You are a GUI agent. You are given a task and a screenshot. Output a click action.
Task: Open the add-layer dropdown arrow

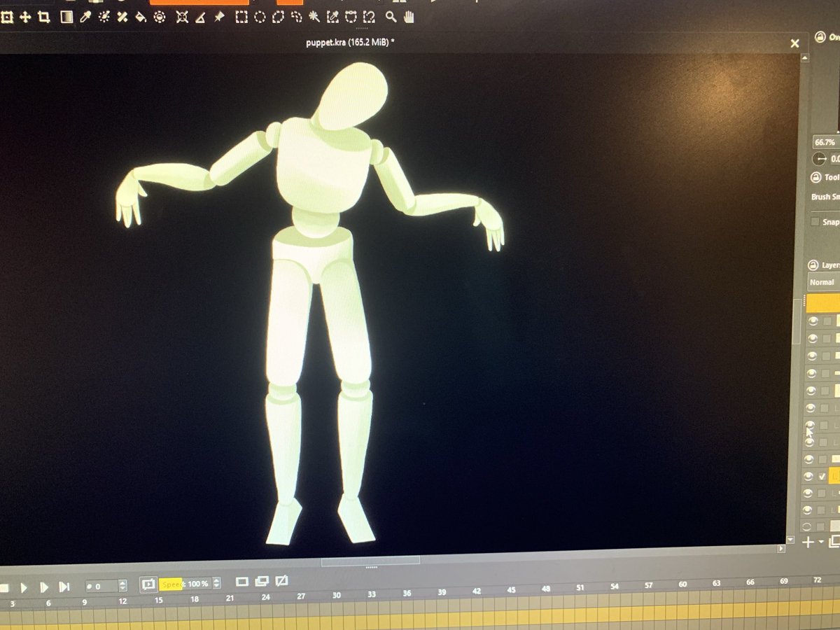click(821, 542)
